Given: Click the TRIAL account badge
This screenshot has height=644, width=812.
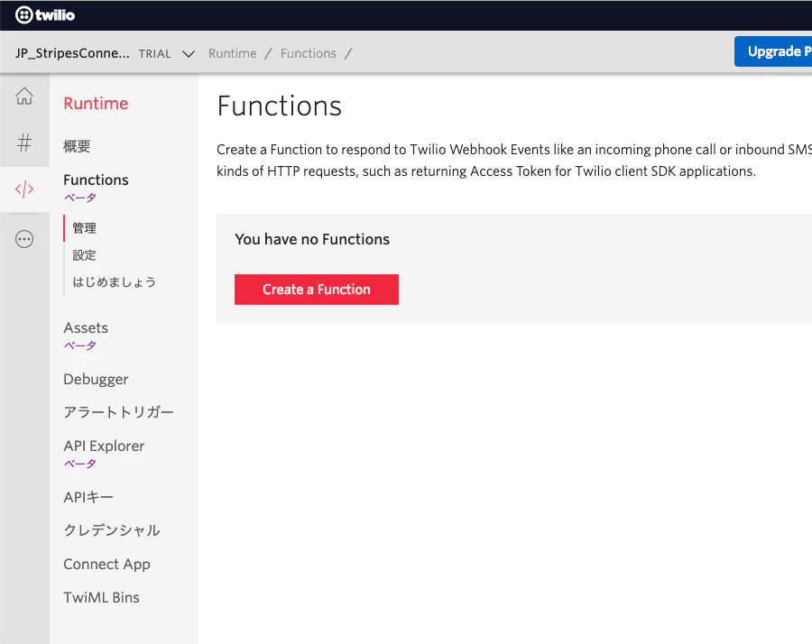Looking at the screenshot, I should [x=155, y=54].
